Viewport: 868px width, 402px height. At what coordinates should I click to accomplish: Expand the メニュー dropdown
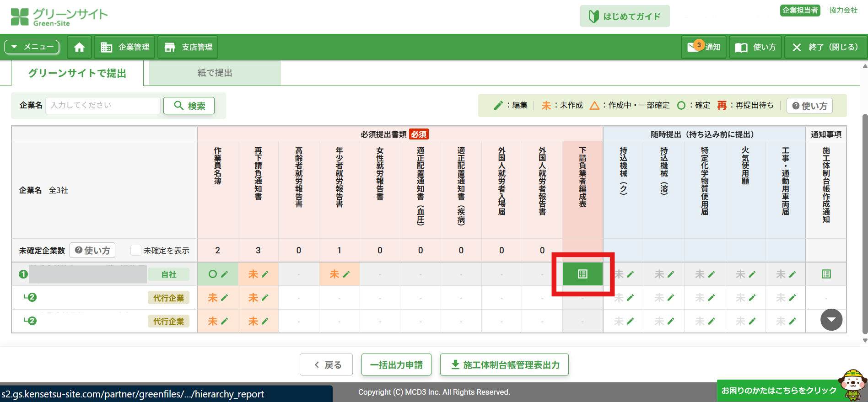(32, 47)
